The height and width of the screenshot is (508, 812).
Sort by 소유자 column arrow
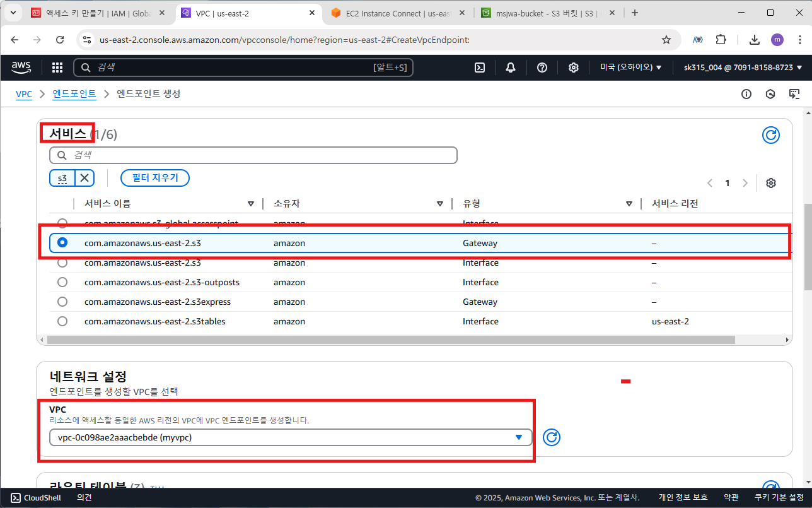440,204
